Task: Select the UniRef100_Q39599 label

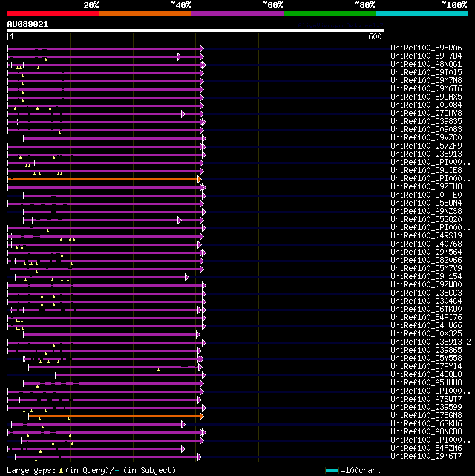Action: (426, 408)
